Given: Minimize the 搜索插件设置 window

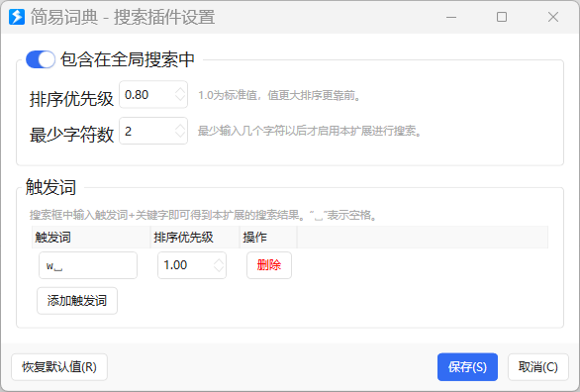Looking at the screenshot, I should click(x=451, y=17).
